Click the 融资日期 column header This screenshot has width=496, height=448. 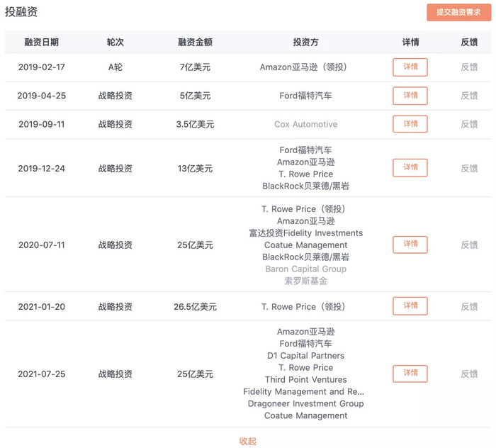pyautogui.click(x=42, y=42)
